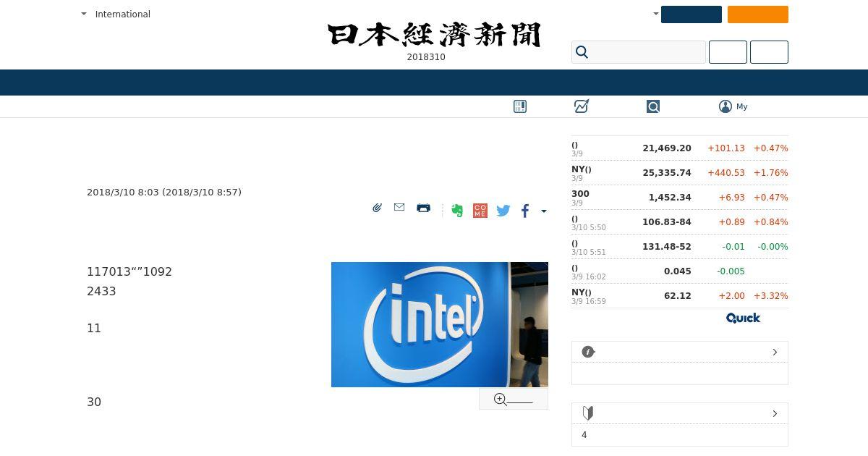Click the +3.32% percent change
This screenshot has height=456, width=868.
771,296
